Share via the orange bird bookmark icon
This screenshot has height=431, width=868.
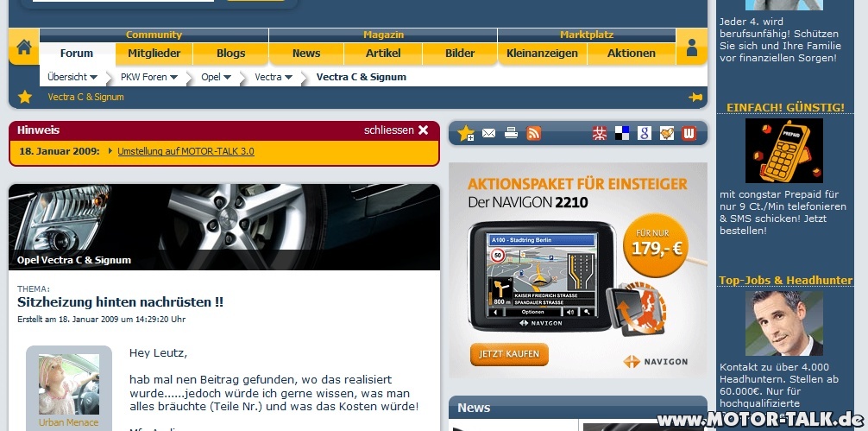[x=667, y=133]
